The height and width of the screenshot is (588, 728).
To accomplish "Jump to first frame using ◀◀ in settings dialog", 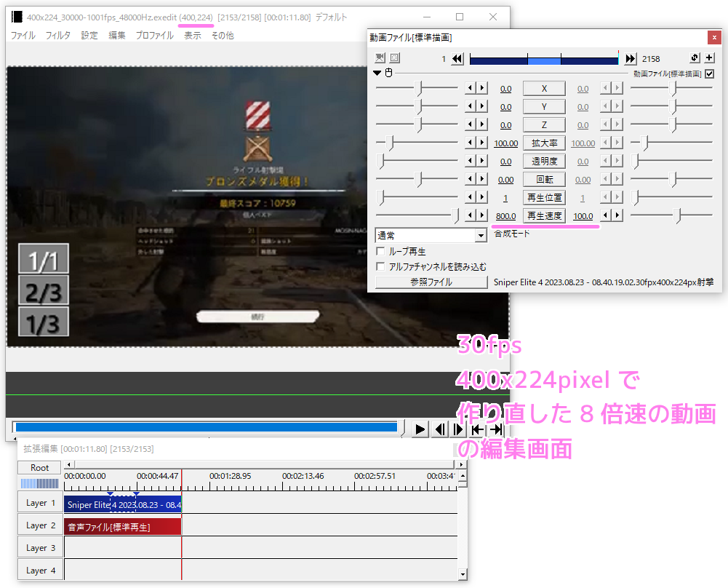I will (x=457, y=58).
